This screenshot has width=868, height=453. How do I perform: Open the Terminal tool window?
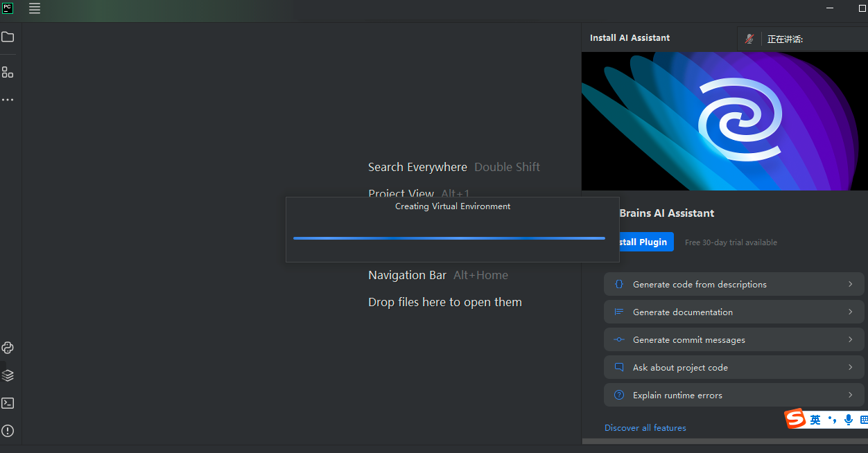8,403
